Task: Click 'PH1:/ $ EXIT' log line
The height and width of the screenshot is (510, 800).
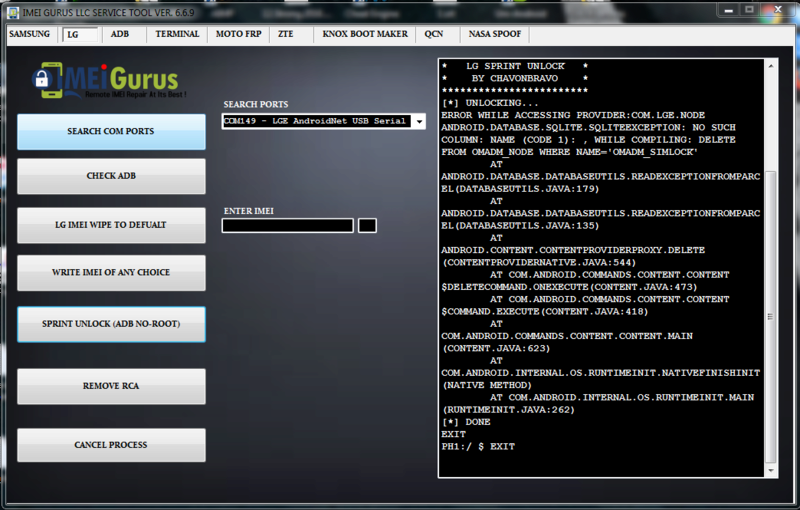Action: [478, 447]
